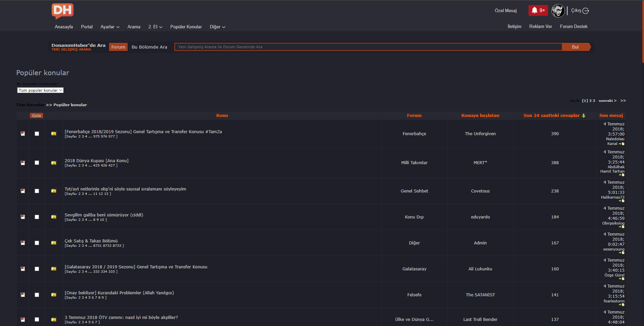
Task: Click the pin icon in the Tyt/ayt netlerinle row
Action: point(23,191)
